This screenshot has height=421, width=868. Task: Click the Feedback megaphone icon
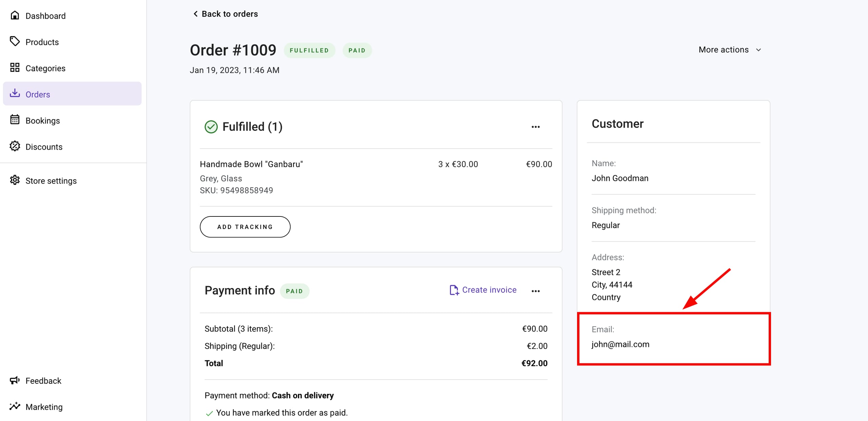coord(15,380)
